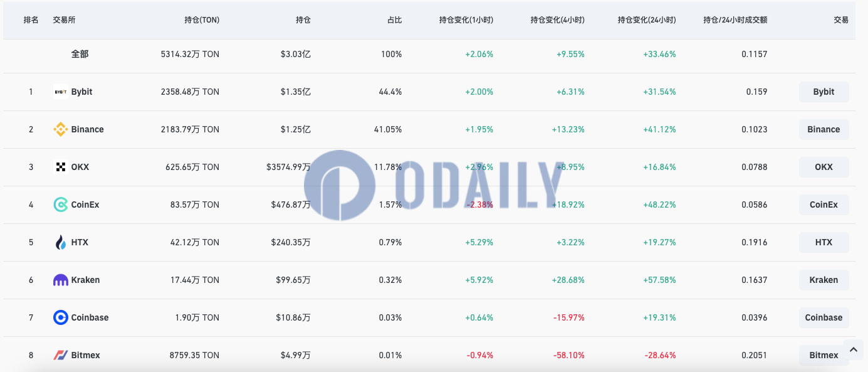Click the 5314.32万 TON total holdings

pos(190,54)
